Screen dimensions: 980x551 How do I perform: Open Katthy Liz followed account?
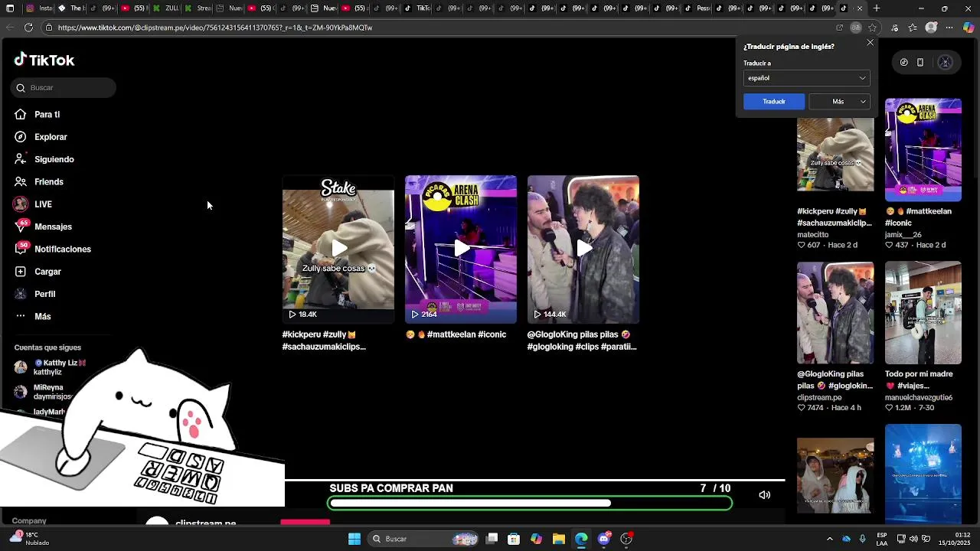tap(50, 367)
